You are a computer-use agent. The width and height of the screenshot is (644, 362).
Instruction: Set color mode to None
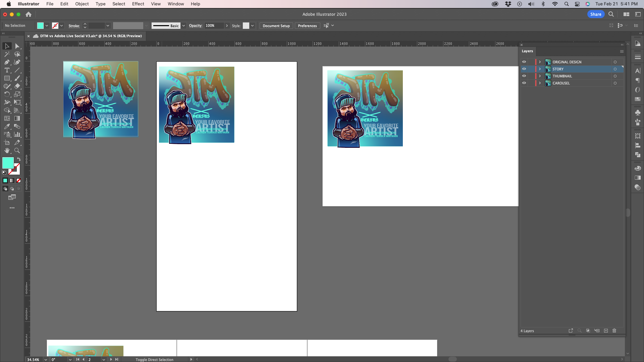point(19,181)
